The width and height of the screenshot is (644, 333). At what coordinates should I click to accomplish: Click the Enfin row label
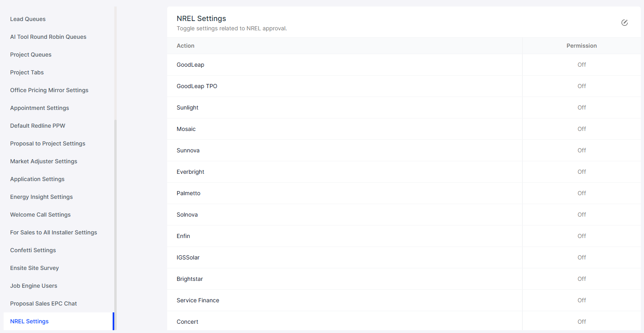pyautogui.click(x=183, y=236)
